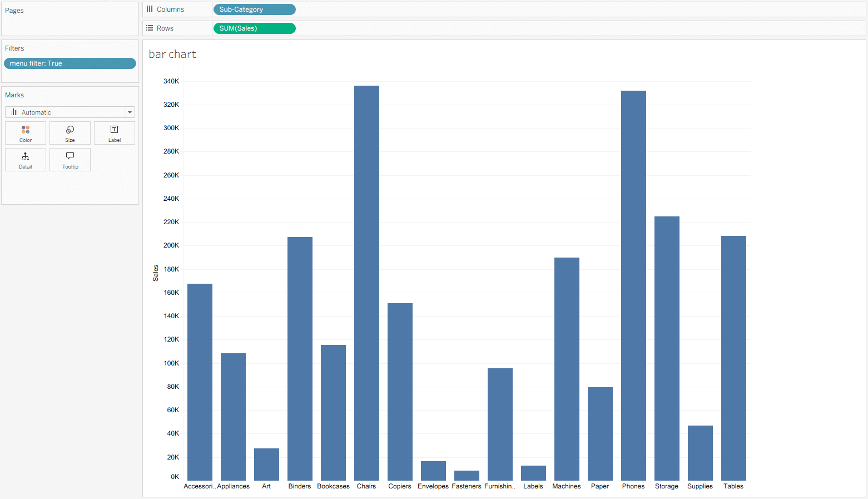Select the Chairs bar

coord(366,283)
